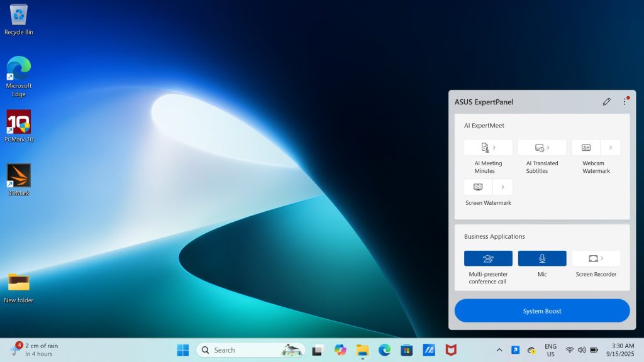Click the pencil edit icon in ExpertPanel
Image resolution: width=644 pixels, height=362 pixels.
click(606, 102)
